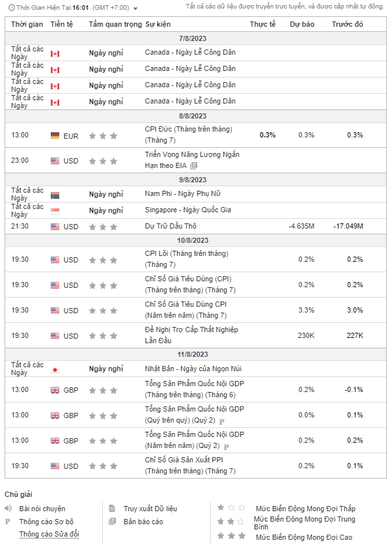Click the German flag in the EUR row
The width and height of the screenshot is (392, 547).
(55, 135)
